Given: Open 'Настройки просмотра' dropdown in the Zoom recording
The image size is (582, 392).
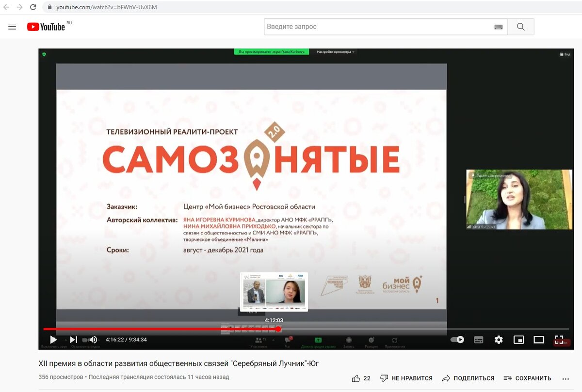Looking at the screenshot, I should (336, 51).
